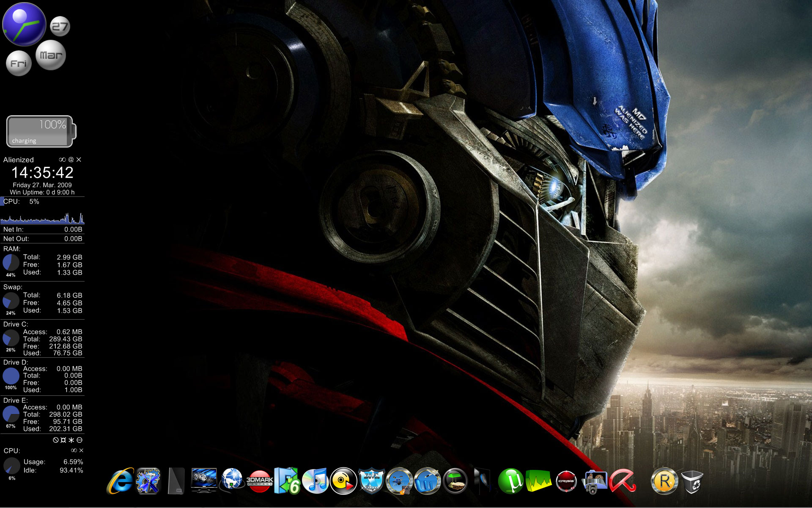
Task: Click the asterisk icon below Drive E
Action: (71, 440)
